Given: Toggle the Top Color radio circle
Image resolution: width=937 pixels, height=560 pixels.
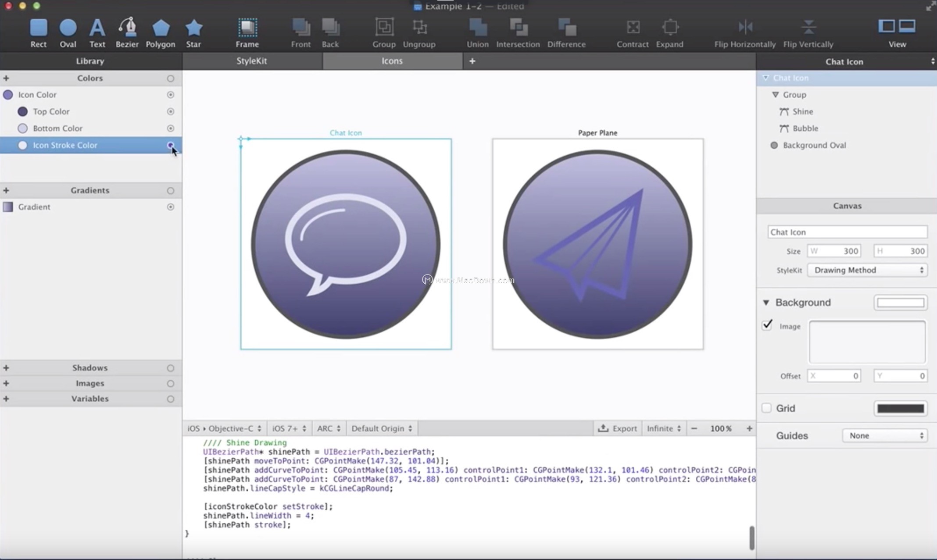Looking at the screenshot, I should coord(171,111).
